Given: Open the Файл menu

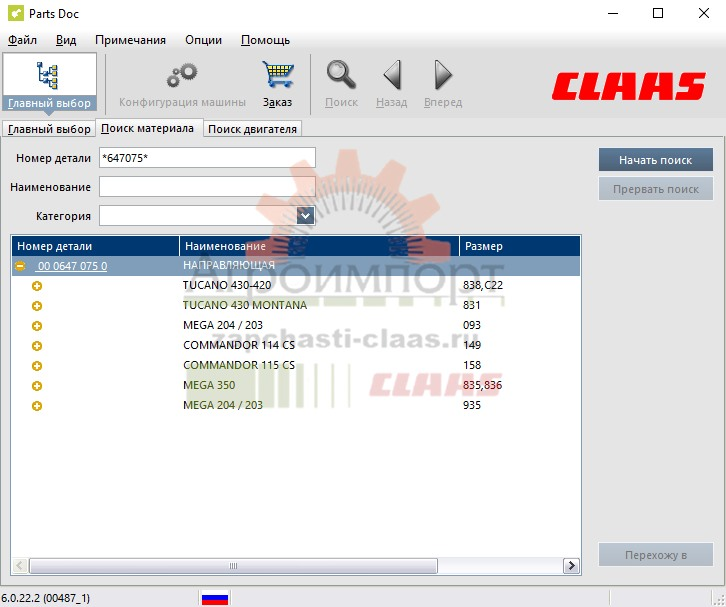Looking at the screenshot, I should pyautogui.click(x=22, y=40).
